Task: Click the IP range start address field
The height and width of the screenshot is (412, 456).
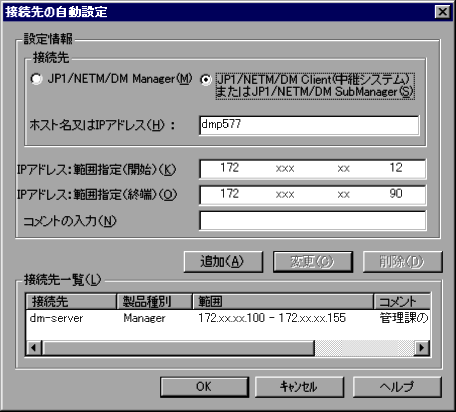Action: click(x=312, y=169)
